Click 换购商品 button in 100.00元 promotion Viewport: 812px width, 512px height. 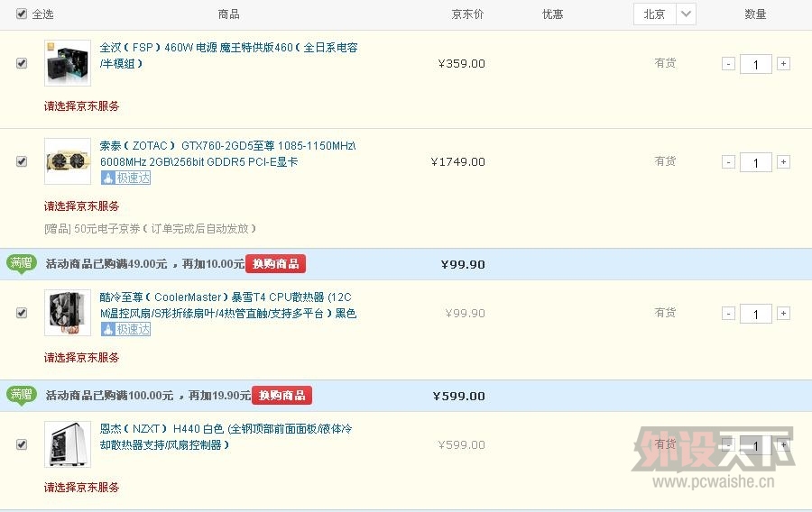coord(281,396)
